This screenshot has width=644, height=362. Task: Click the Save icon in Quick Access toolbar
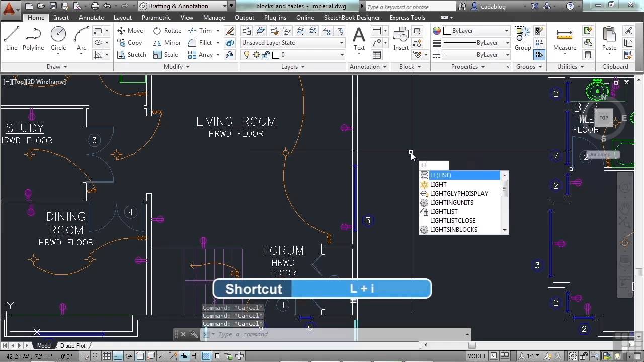tap(53, 6)
